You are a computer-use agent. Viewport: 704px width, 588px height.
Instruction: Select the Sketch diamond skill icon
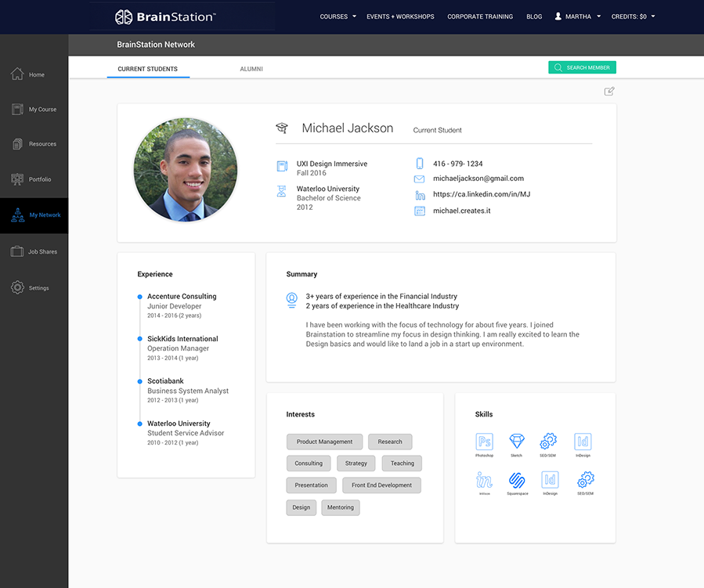[x=517, y=442]
